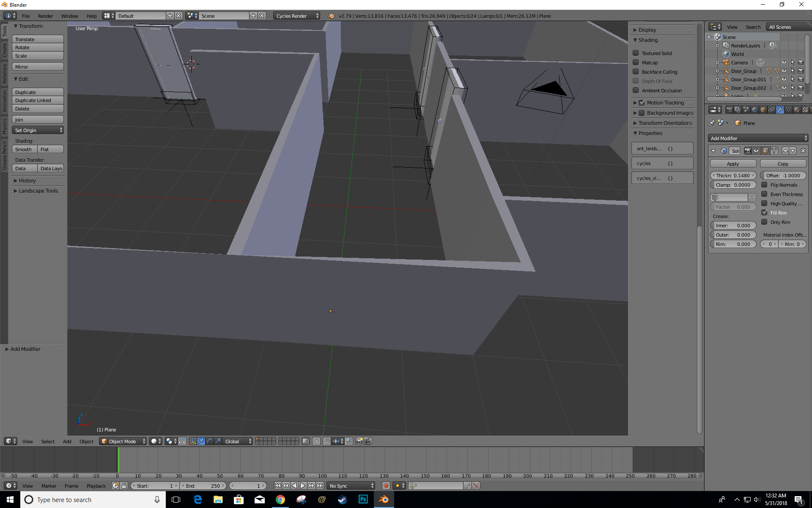
Task: Enable the Ambient Occlusion checkbox
Action: point(636,90)
